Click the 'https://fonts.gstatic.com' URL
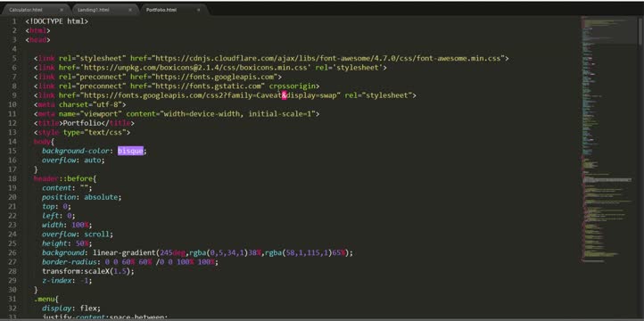Screen dimensions: 644x321 (x=208, y=86)
